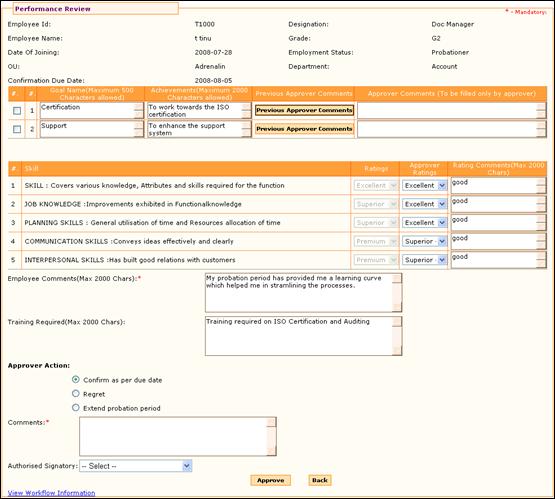Open Approver Ratings dropdown for INTERPERSONAL SKILLS
This screenshot has width=555, height=499.
tap(424, 260)
